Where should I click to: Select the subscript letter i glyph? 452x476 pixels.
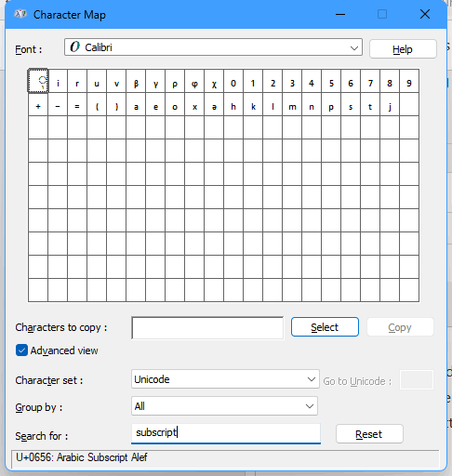click(58, 81)
